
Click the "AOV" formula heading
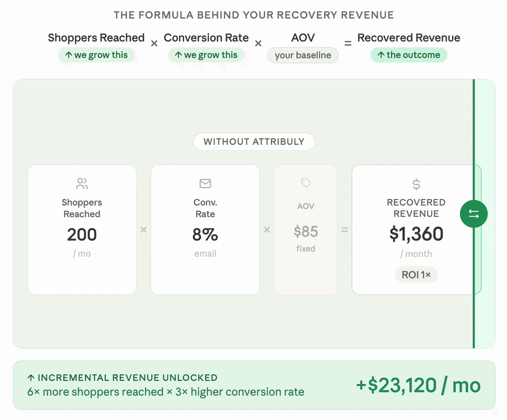[303, 38]
